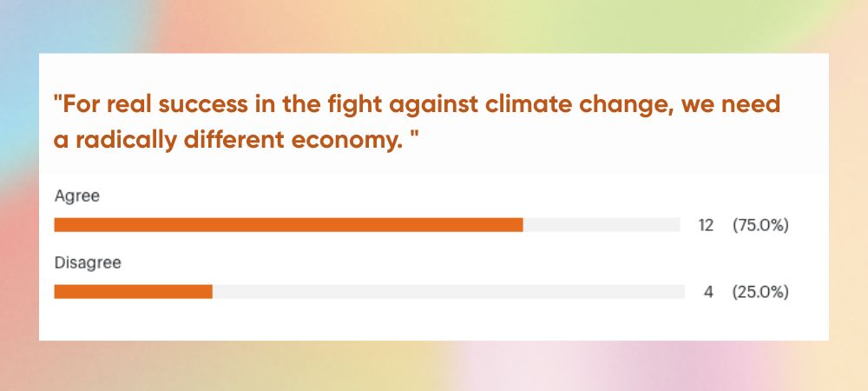868x391 pixels.
Task: Click the Agree vote count "12"
Action: [x=706, y=226]
